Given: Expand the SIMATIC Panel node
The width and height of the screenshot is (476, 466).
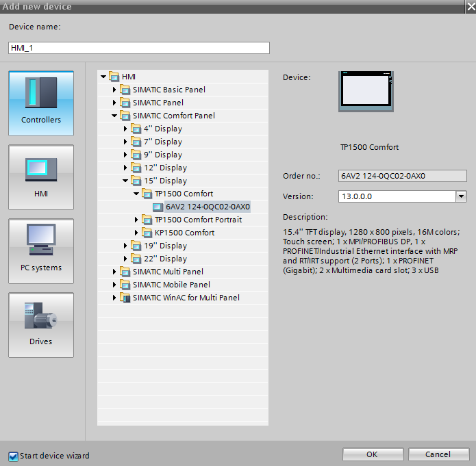Looking at the screenshot, I should (x=114, y=103).
